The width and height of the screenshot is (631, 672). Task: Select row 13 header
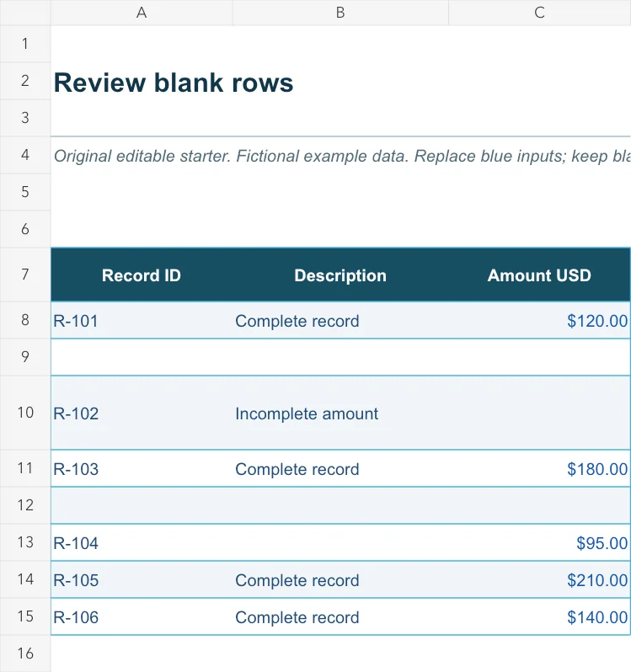(x=25, y=542)
